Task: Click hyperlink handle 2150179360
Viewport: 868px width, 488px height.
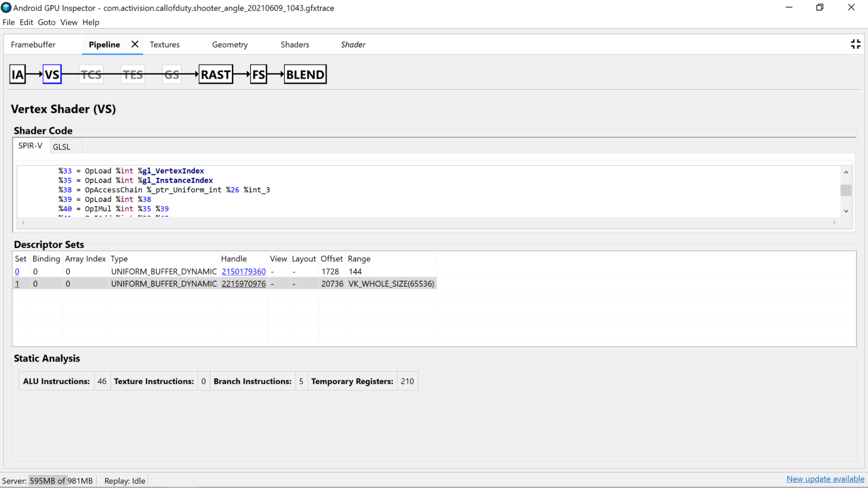Action: [x=243, y=271]
